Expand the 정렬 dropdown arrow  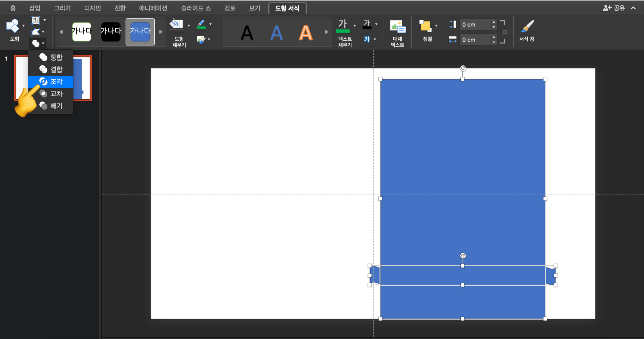436,25
